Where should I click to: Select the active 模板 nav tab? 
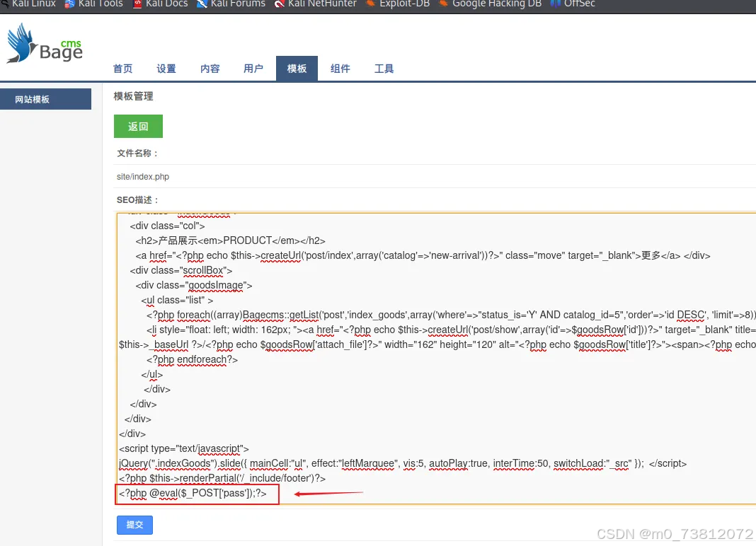297,69
